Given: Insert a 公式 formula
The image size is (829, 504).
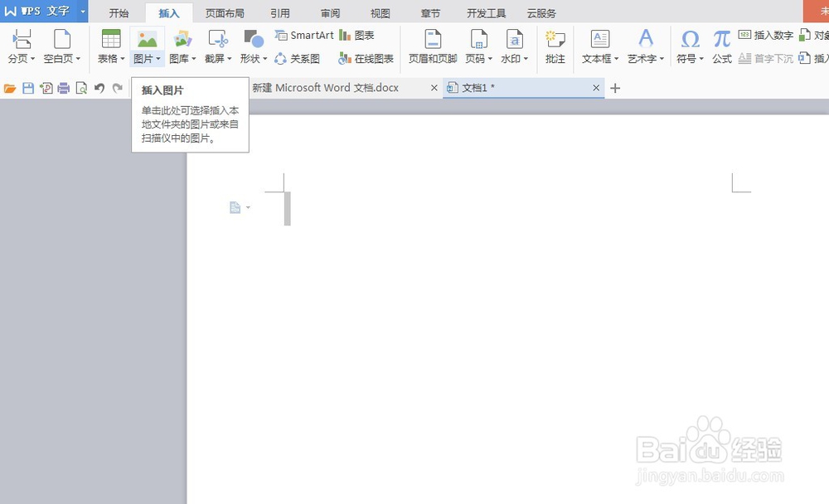Looking at the screenshot, I should [722, 46].
